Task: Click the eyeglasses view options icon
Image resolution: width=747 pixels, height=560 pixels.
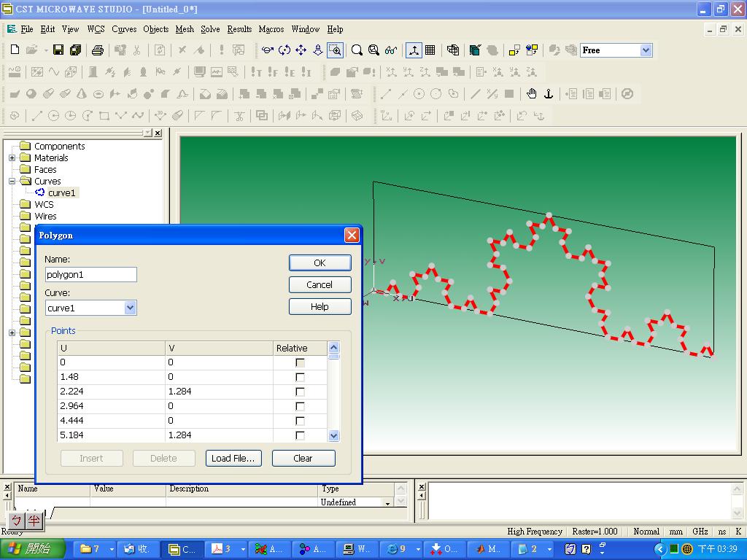Action: click(x=391, y=50)
